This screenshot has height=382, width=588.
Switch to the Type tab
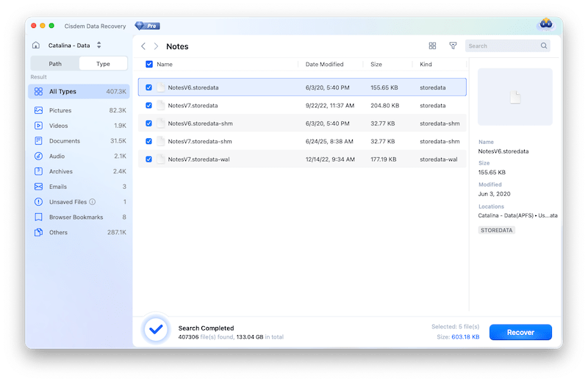click(103, 64)
